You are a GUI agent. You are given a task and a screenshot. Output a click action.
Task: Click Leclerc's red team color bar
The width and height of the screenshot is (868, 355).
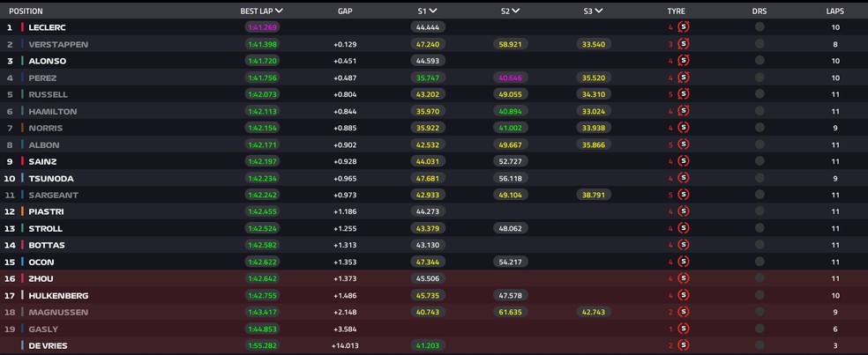coord(22,27)
